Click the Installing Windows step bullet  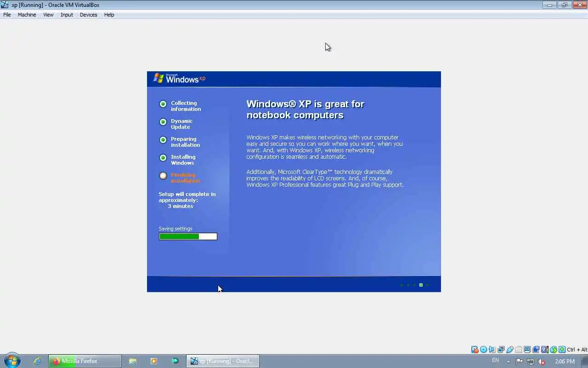click(x=163, y=158)
